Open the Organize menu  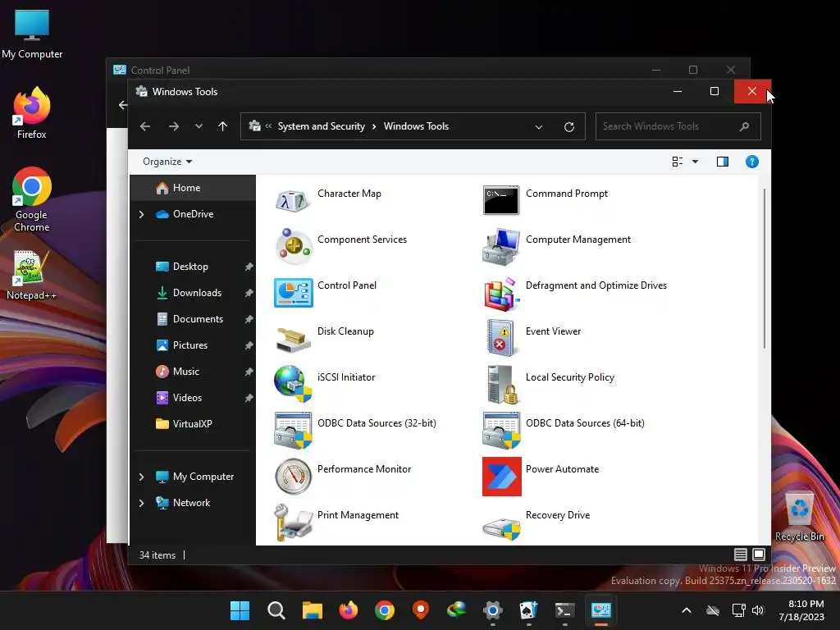click(167, 162)
